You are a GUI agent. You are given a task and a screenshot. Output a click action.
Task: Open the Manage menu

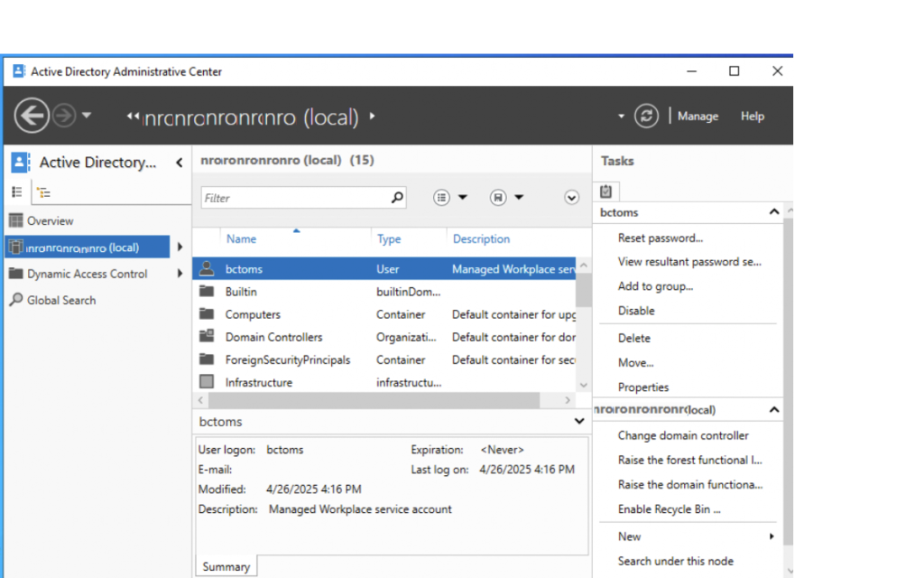coord(698,117)
